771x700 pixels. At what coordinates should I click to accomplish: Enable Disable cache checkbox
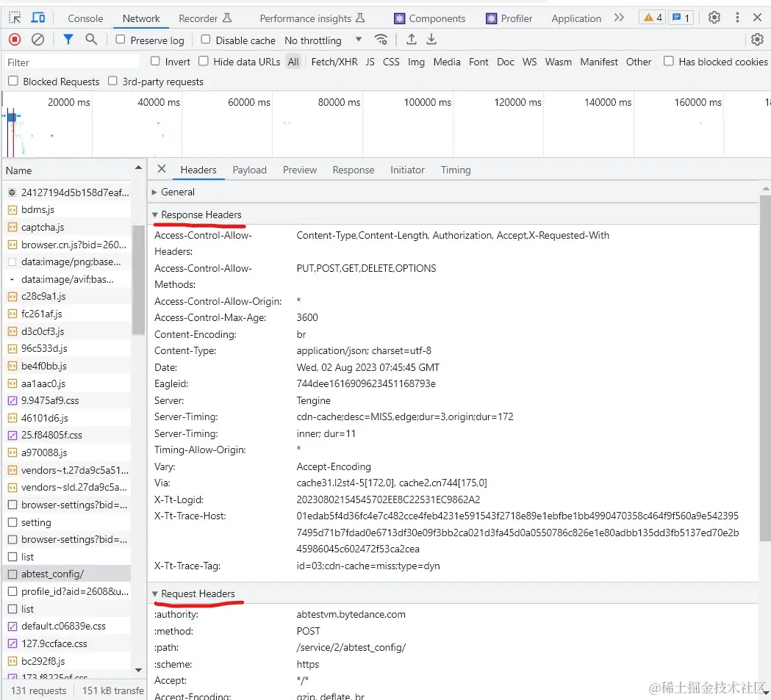tap(206, 40)
